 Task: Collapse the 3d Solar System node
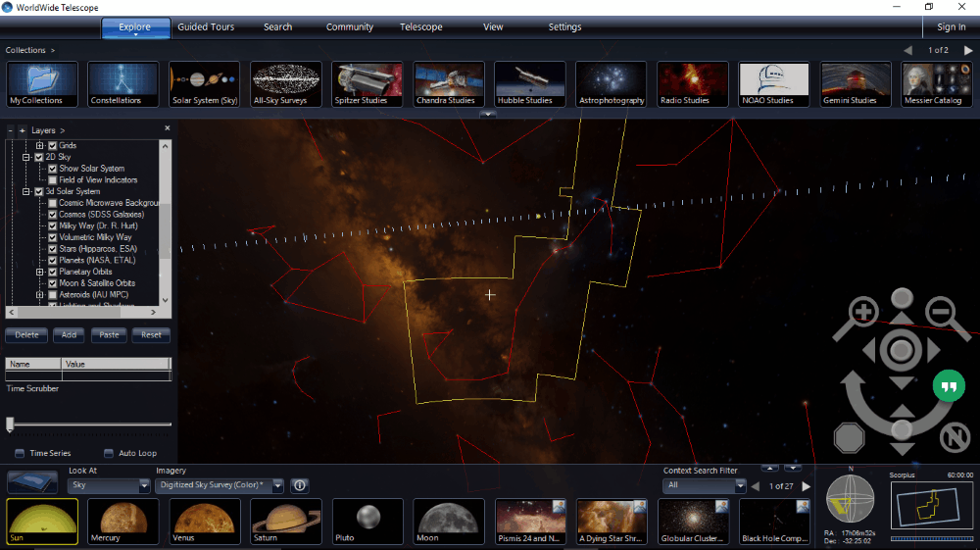[x=26, y=191]
